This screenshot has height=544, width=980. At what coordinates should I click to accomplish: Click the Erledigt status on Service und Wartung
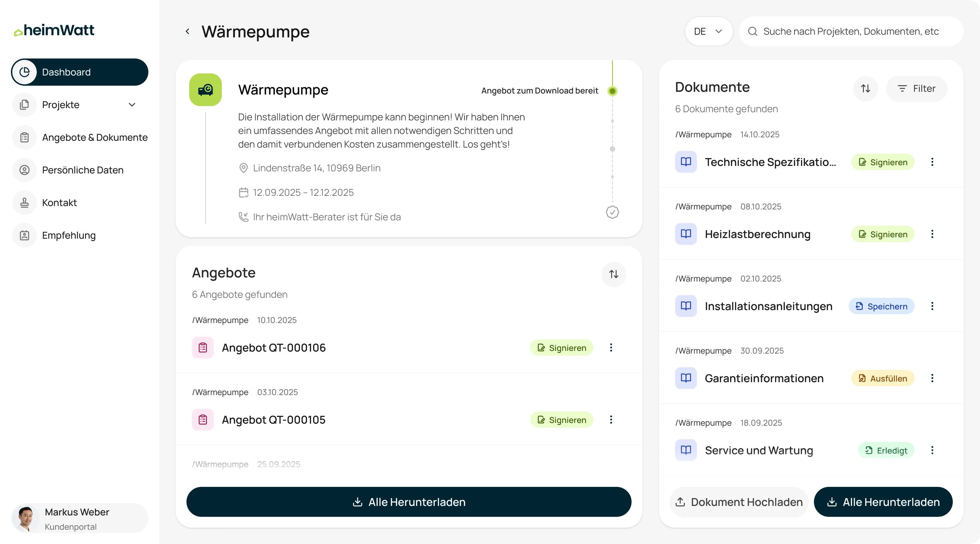coord(886,450)
